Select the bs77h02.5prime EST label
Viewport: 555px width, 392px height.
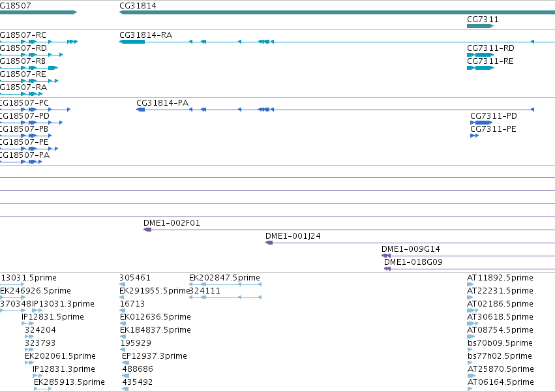[500, 356]
